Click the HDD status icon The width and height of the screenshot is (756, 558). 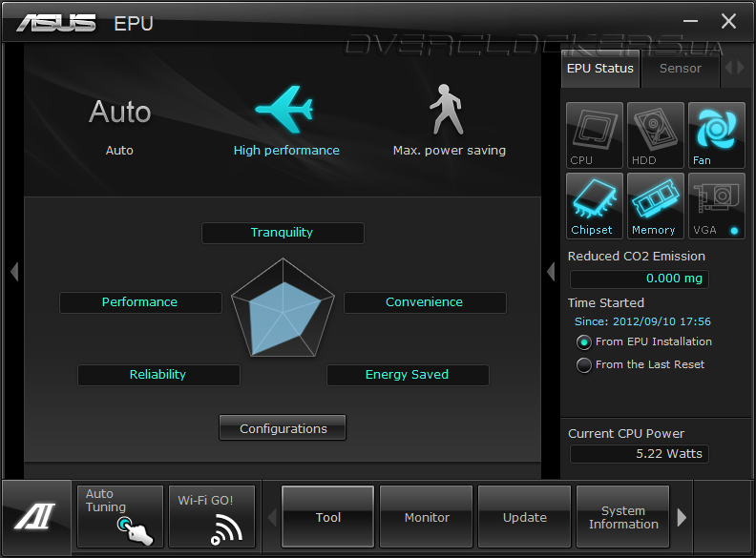[655, 134]
